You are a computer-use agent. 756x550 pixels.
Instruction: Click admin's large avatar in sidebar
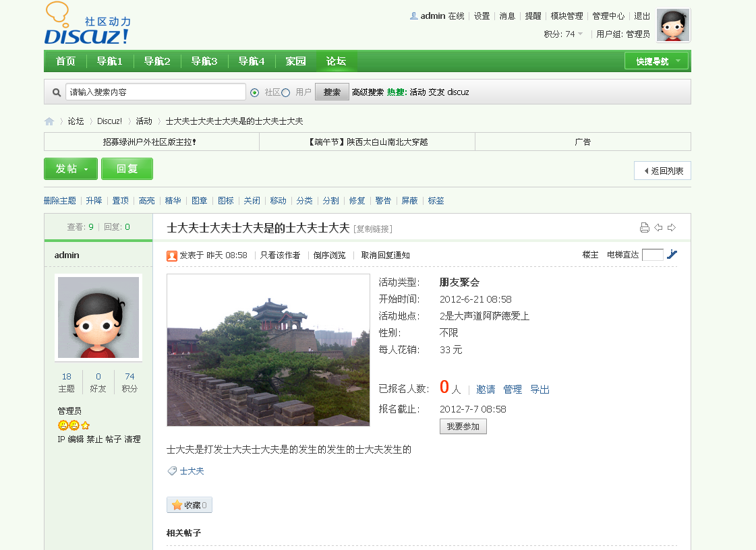coord(98,317)
